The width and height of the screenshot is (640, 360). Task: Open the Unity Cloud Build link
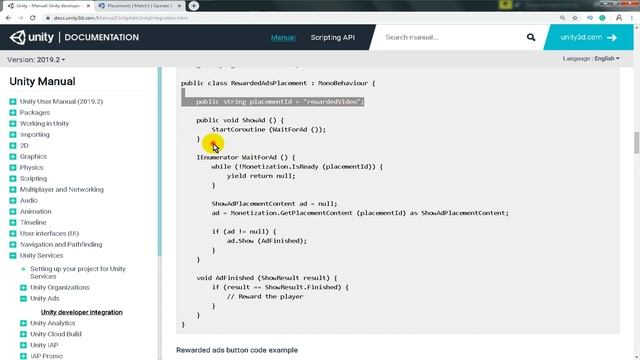(x=56, y=334)
